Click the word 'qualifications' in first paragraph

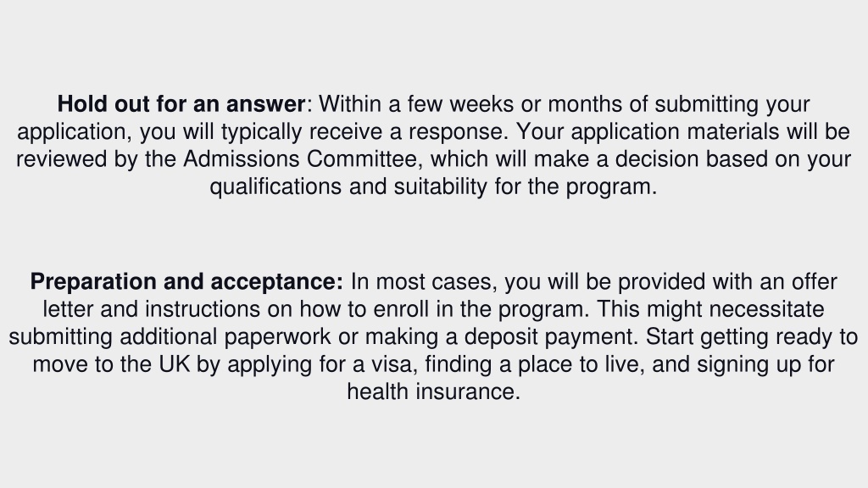click(x=275, y=187)
